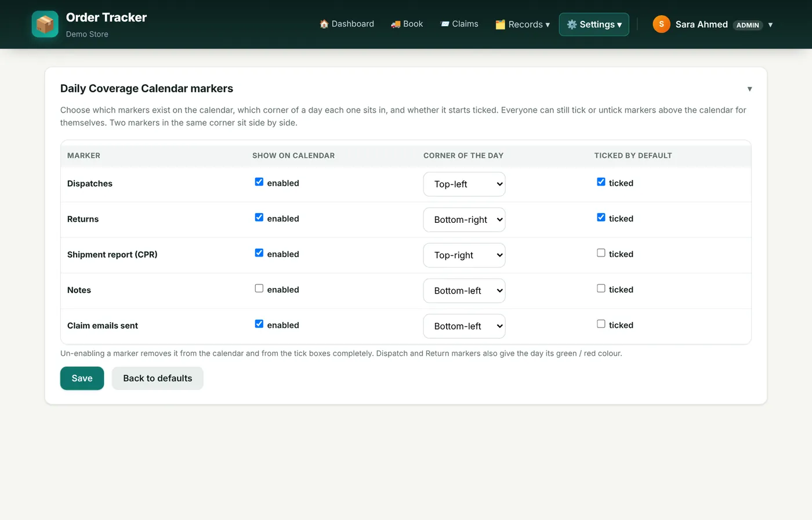The height and width of the screenshot is (520, 812).
Task: Toggle Claim emails sent enabled checkbox
Action: 259,324
